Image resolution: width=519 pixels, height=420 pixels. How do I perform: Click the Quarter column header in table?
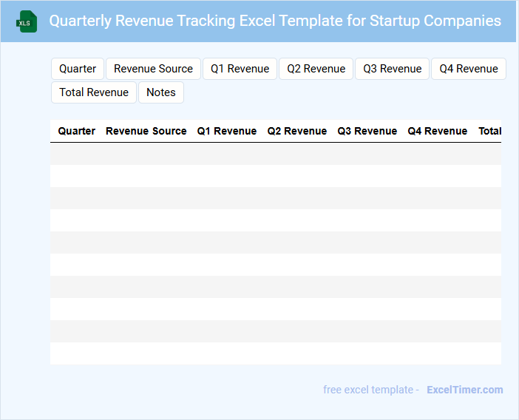coord(76,131)
